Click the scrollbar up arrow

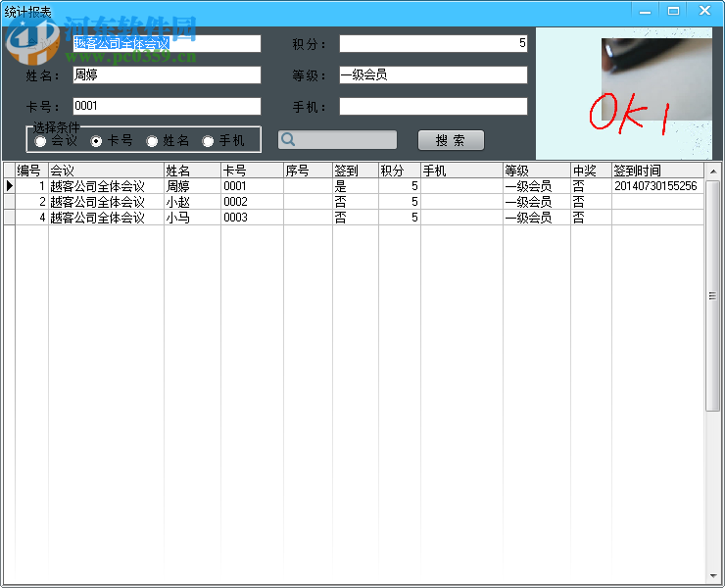(x=713, y=171)
